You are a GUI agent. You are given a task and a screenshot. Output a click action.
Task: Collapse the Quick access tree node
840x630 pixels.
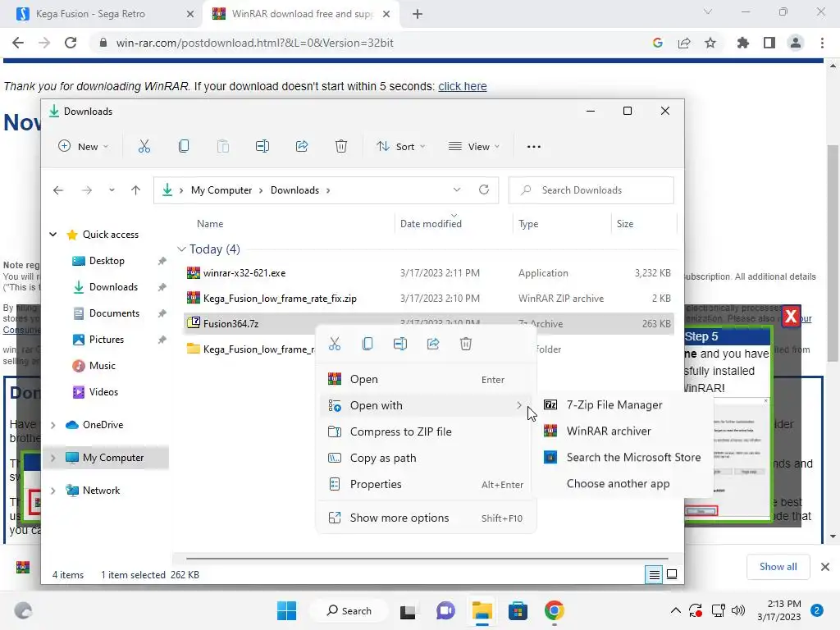(53, 234)
